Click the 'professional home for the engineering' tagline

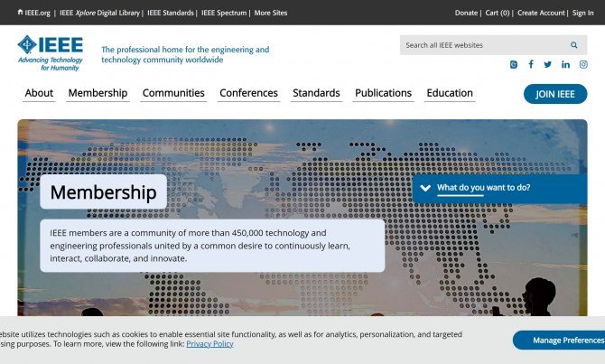(x=185, y=54)
